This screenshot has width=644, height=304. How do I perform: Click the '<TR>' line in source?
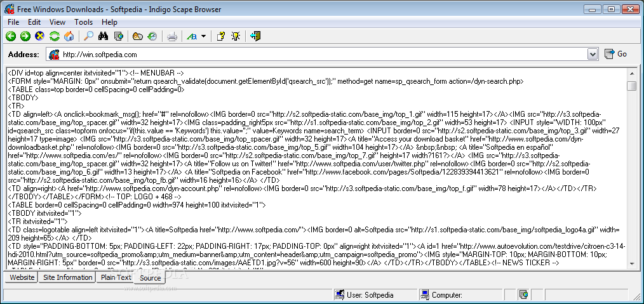pos(17,106)
